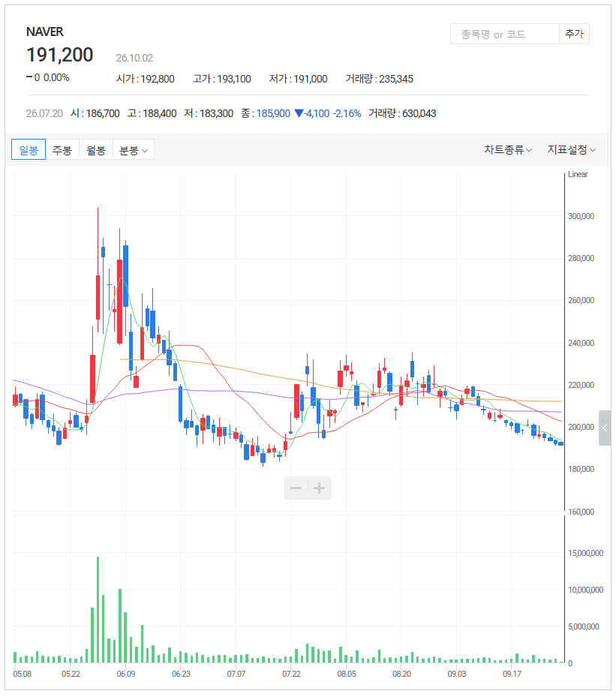The height and width of the screenshot is (697, 616).
Task: Click the 05.08 date axis label
Action: [x=23, y=674]
